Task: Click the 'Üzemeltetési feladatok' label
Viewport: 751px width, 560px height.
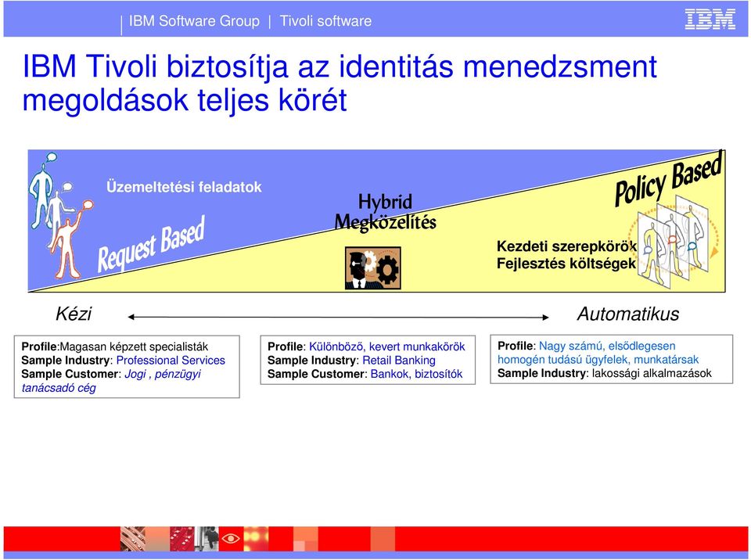Action: click(184, 187)
